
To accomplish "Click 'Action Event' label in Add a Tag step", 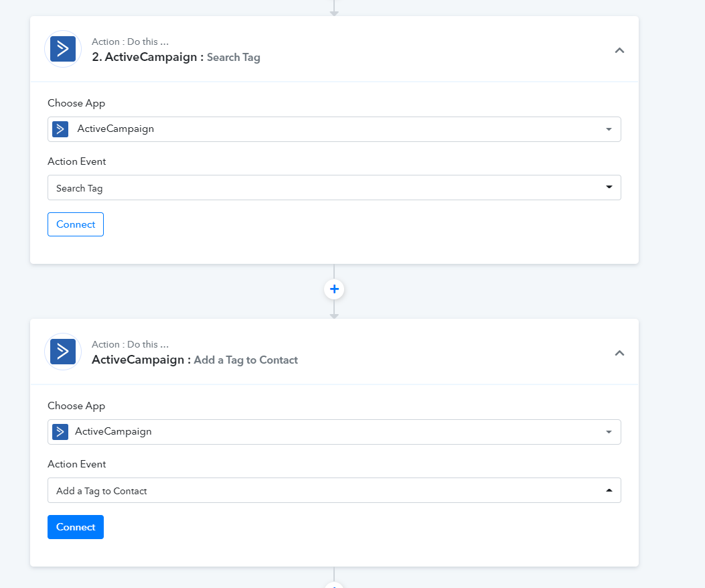I will [77, 464].
